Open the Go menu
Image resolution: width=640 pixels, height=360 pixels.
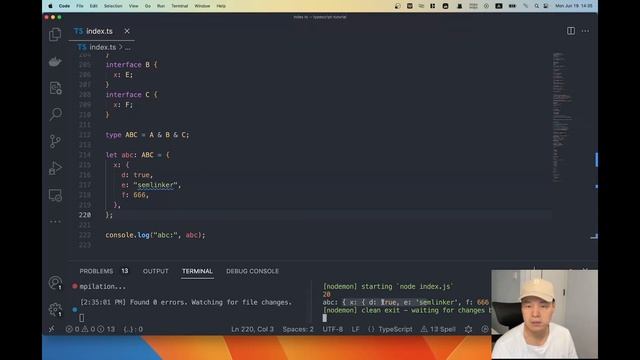(x=148, y=6)
